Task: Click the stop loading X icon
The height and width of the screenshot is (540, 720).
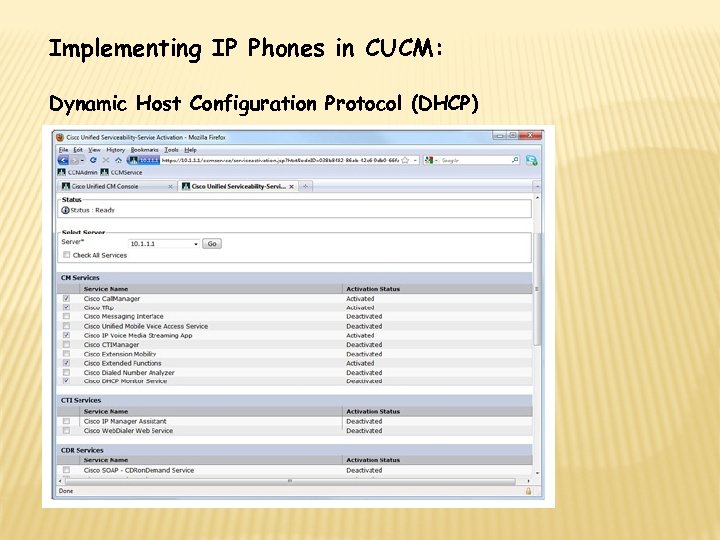Action: pos(106,160)
